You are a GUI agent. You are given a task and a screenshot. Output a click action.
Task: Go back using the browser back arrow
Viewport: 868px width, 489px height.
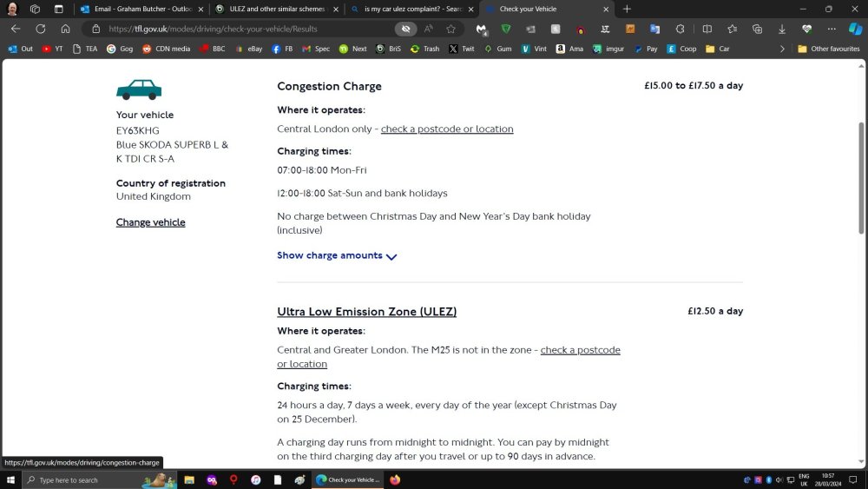coord(16,29)
